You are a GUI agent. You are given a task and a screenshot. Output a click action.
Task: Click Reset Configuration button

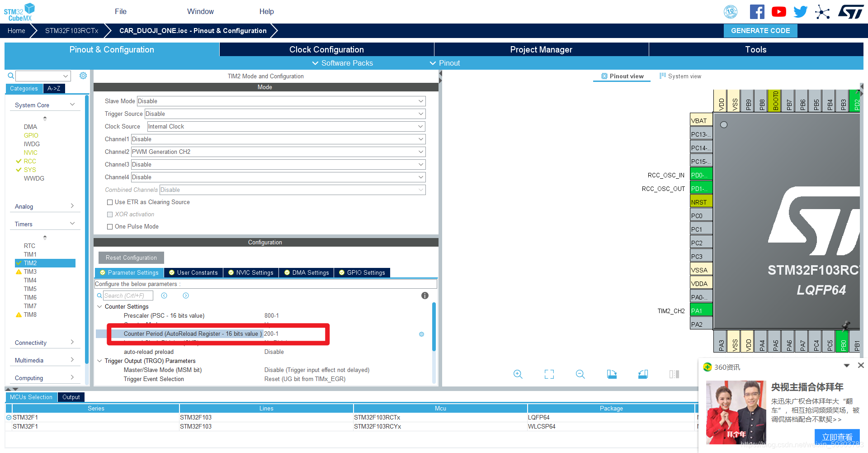pyautogui.click(x=131, y=257)
